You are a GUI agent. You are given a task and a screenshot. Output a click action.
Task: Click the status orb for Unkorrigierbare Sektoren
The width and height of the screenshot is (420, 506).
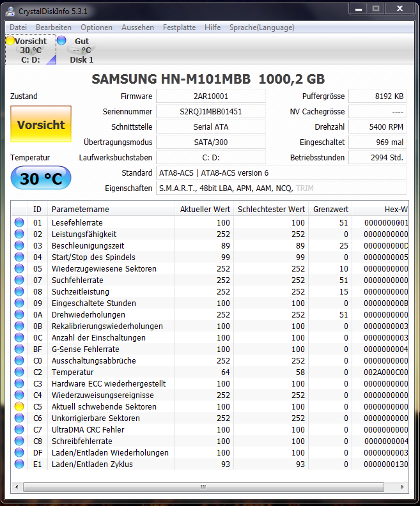19,418
